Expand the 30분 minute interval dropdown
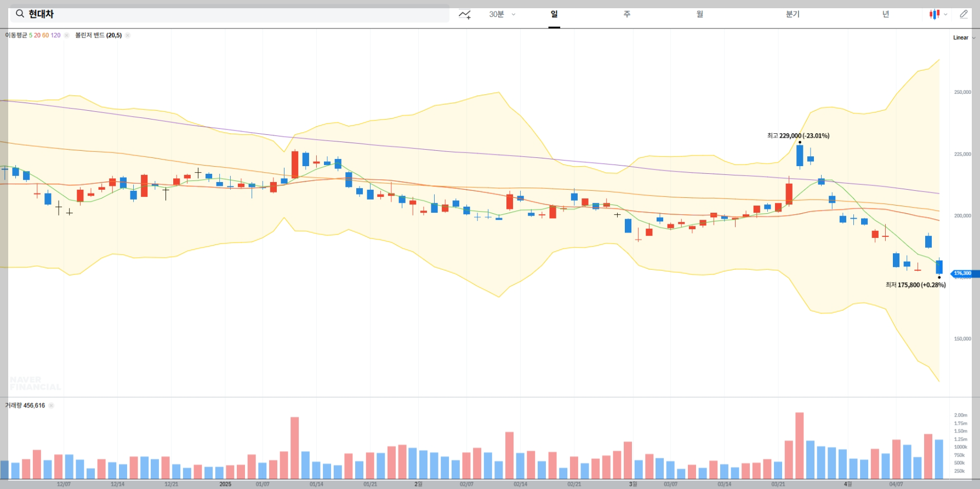This screenshot has width=980, height=489. [x=502, y=14]
